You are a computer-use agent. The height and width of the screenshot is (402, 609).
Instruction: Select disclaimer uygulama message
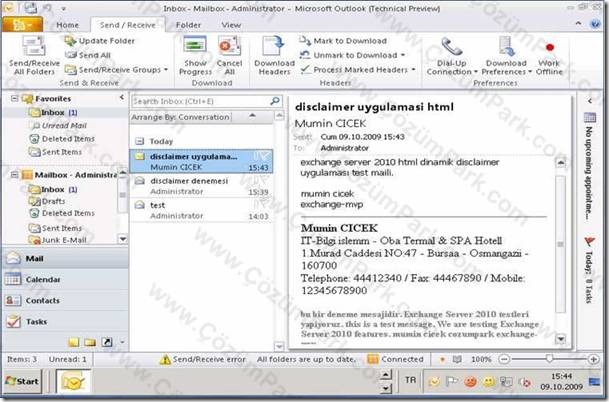202,162
